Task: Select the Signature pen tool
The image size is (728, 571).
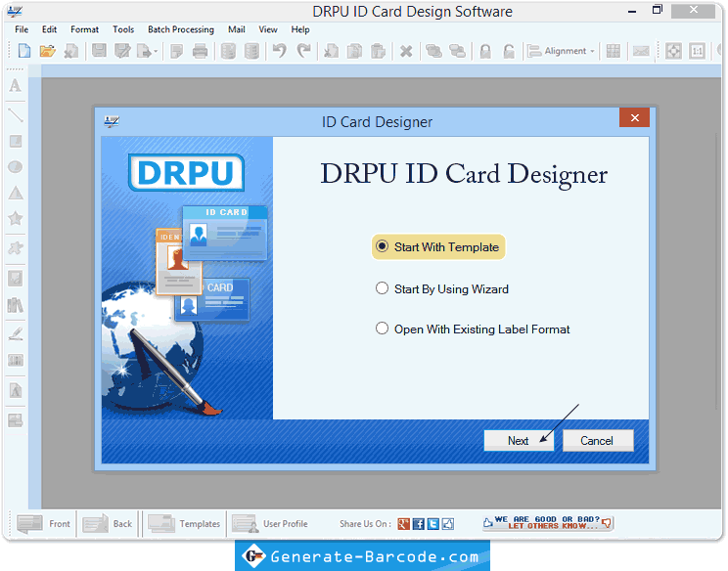Action: (x=16, y=334)
